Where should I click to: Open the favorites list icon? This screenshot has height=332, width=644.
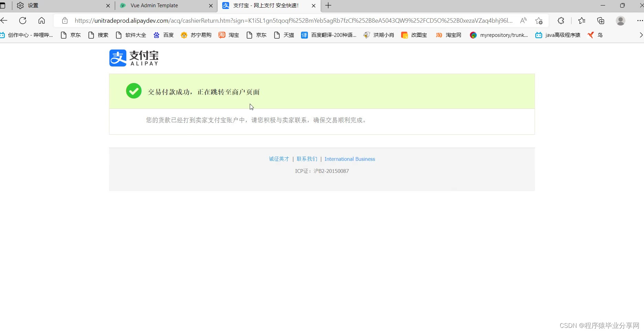[x=582, y=21]
